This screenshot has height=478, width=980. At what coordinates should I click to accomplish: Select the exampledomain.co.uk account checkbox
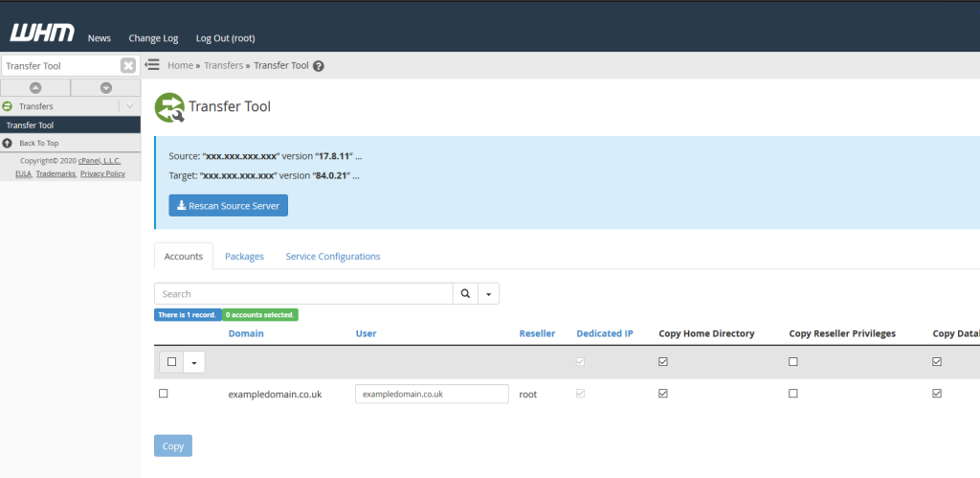pos(163,394)
